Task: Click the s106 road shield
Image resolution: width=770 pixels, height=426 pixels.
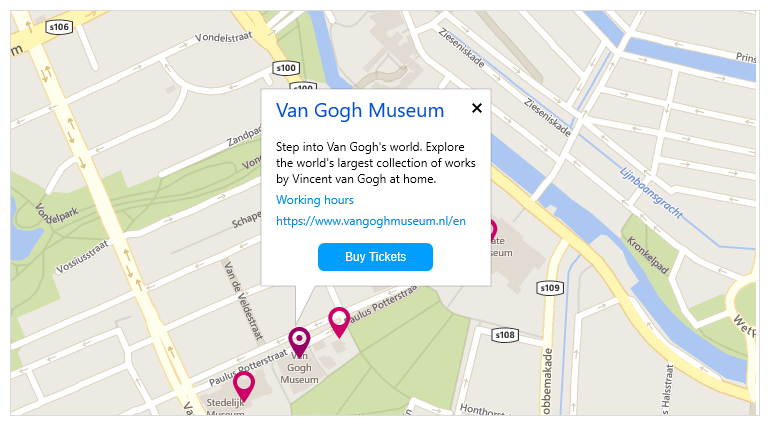Action: pos(59,27)
